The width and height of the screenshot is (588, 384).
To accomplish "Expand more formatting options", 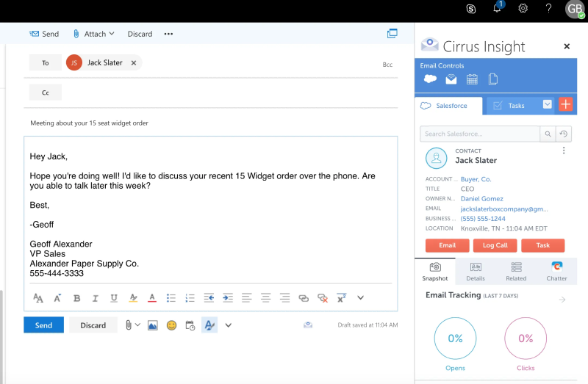I will (360, 298).
